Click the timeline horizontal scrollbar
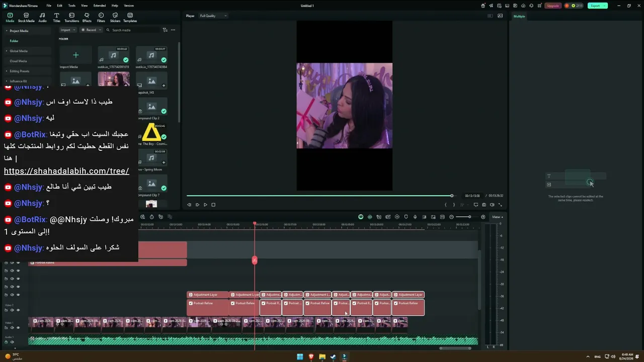The height and width of the screenshot is (362, 644). coord(455,348)
